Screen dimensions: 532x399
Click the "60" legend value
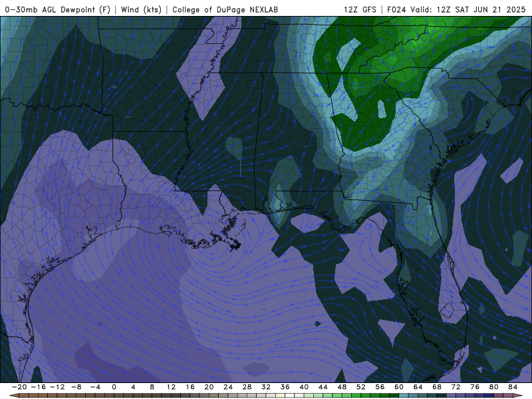coord(398,387)
